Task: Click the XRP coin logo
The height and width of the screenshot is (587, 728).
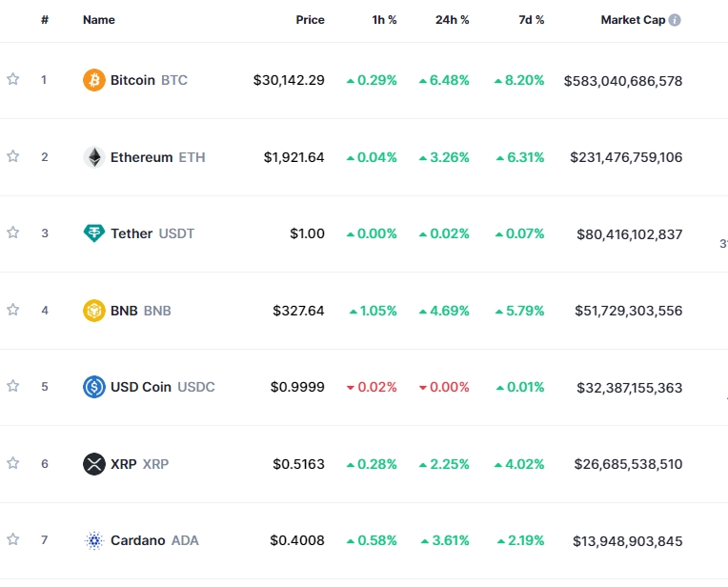Action: [x=93, y=464]
